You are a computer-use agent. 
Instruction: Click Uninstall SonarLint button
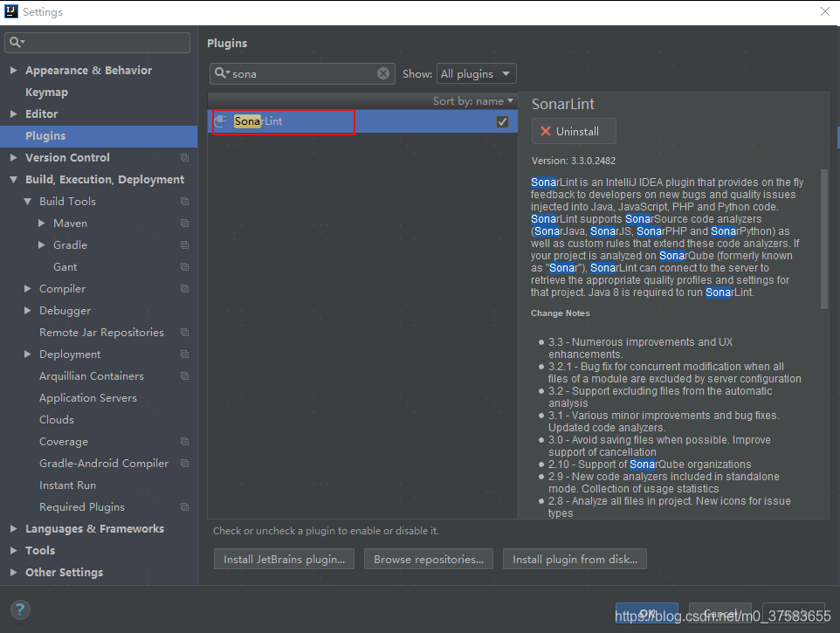[x=573, y=131]
